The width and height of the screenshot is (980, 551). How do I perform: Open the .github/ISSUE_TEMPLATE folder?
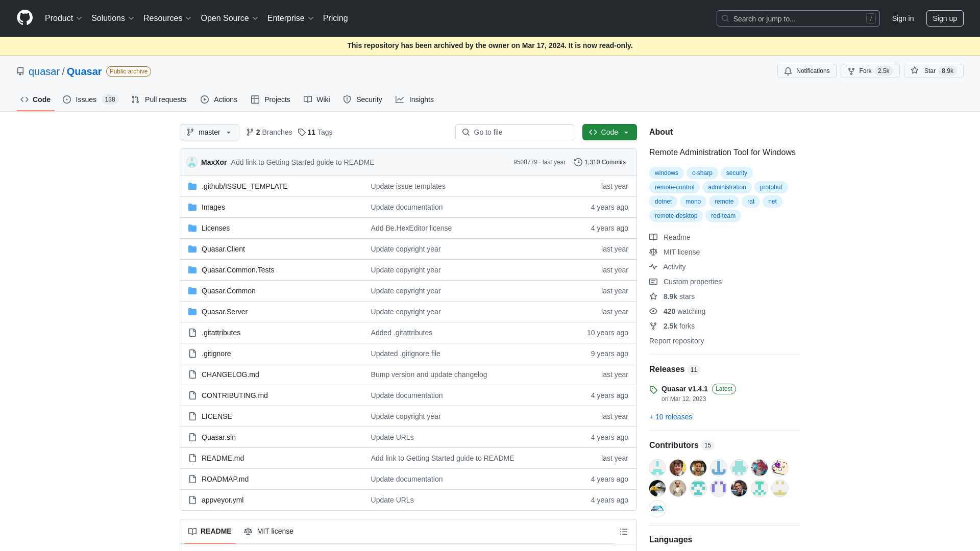[x=244, y=186]
